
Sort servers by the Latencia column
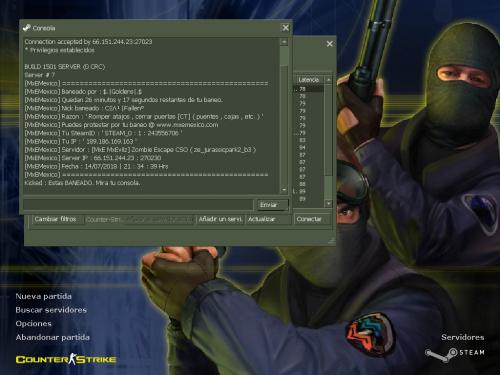[309, 80]
